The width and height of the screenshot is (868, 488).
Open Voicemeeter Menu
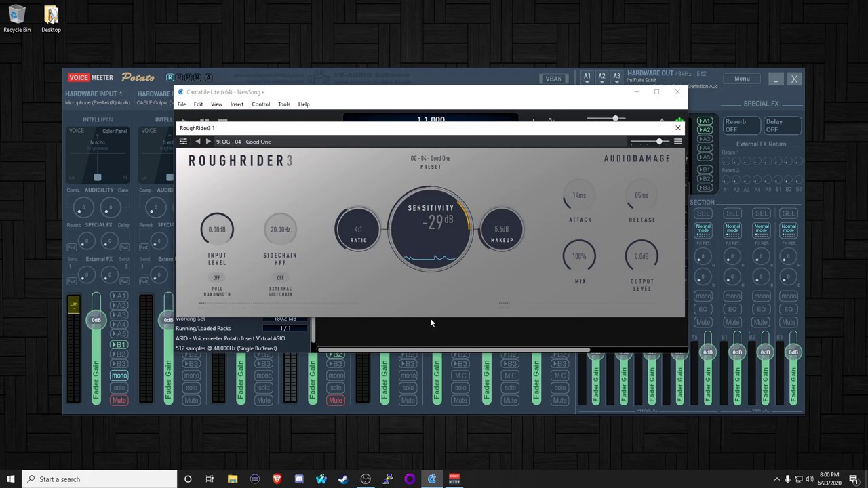coord(742,79)
